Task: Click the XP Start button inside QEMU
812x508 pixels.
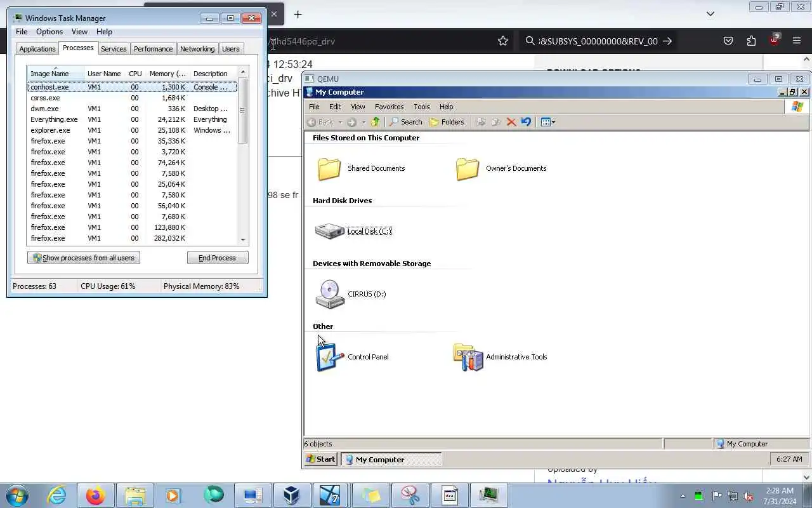Action: click(320, 459)
